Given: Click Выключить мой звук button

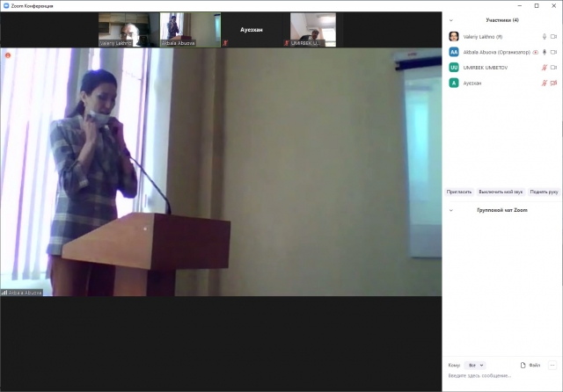Looking at the screenshot, I should pos(501,192).
